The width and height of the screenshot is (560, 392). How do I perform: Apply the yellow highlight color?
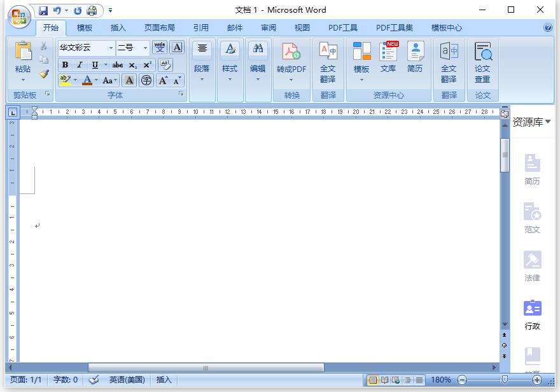pos(66,80)
